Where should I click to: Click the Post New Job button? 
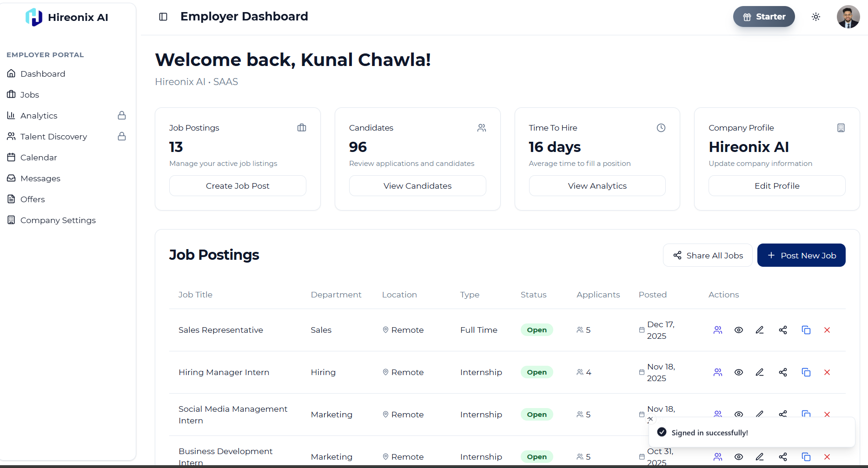tap(801, 255)
